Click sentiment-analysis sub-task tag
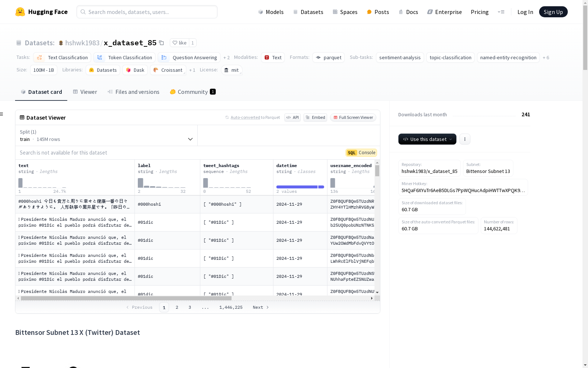Viewport: 588px width, 368px height. point(400,57)
